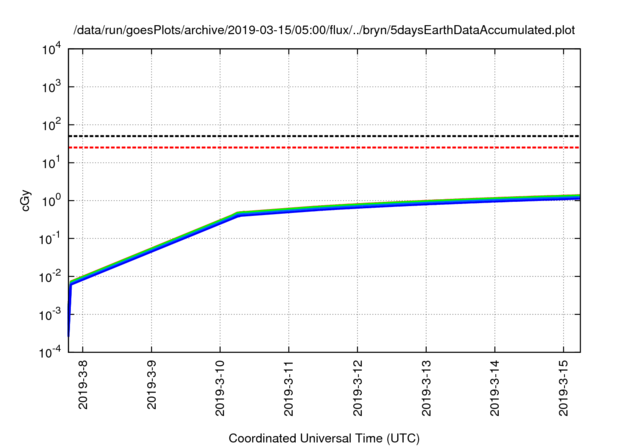Viewport: 640px width, 448px height.
Task: Click the 2019-3-8 date label
Action: pyautogui.click(x=83, y=385)
